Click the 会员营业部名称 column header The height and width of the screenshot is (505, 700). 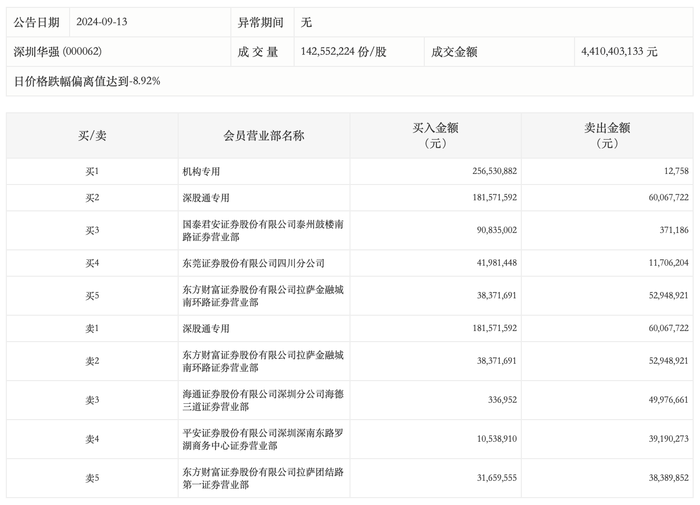coord(263,135)
